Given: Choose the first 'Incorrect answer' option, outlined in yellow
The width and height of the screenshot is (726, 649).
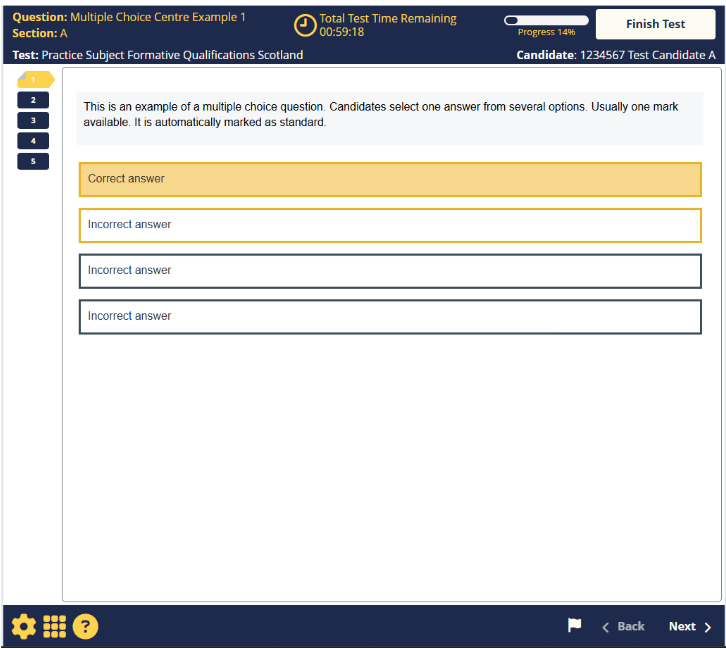Looking at the screenshot, I should (x=390, y=225).
